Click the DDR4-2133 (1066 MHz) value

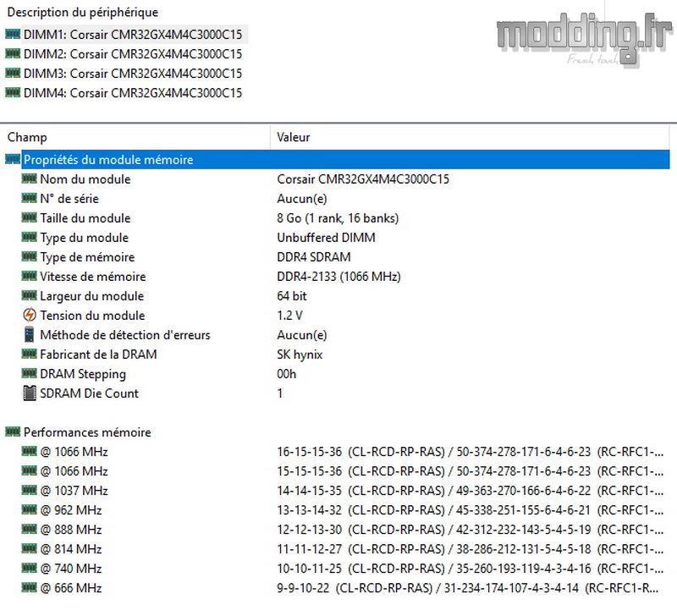tap(339, 277)
